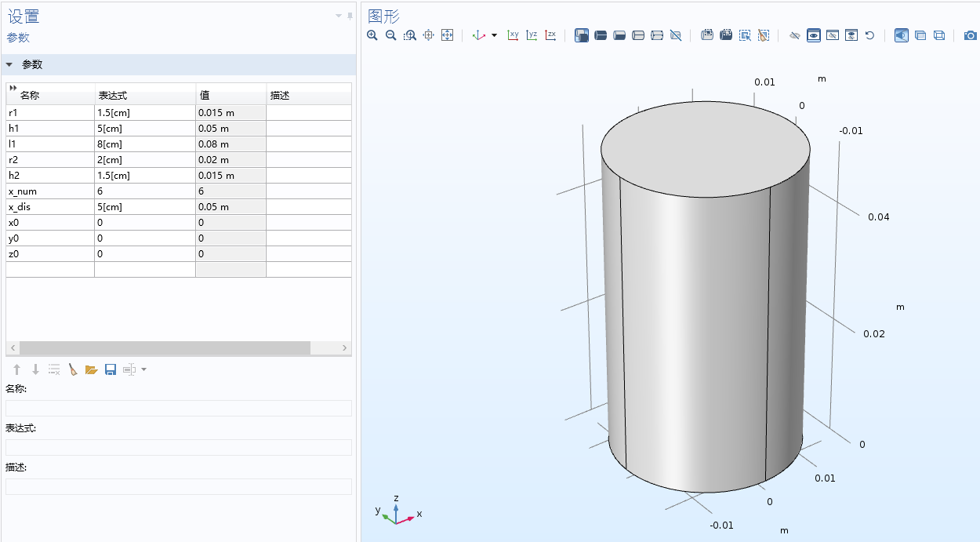Click the reset hiding arrow icon
The height and width of the screenshot is (542, 980).
pos(869,35)
